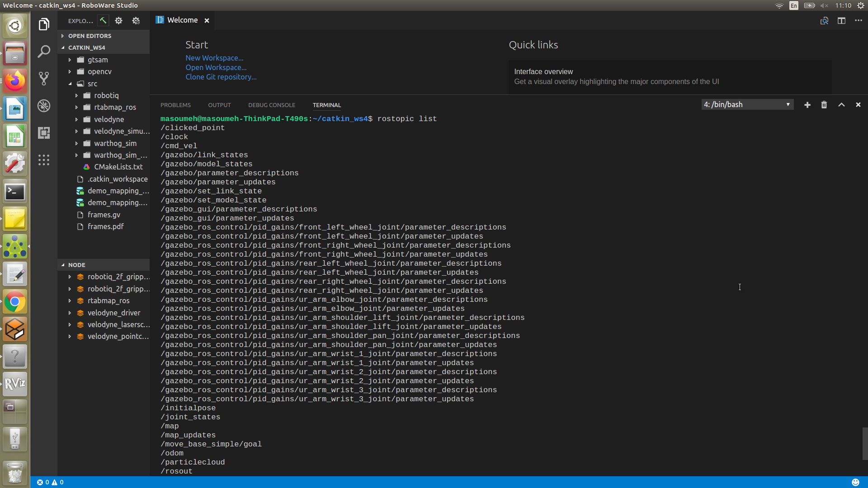This screenshot has width=868, height=488.
Task: Add a new terminal with plus icon
Action: click(x=807, y=105)
